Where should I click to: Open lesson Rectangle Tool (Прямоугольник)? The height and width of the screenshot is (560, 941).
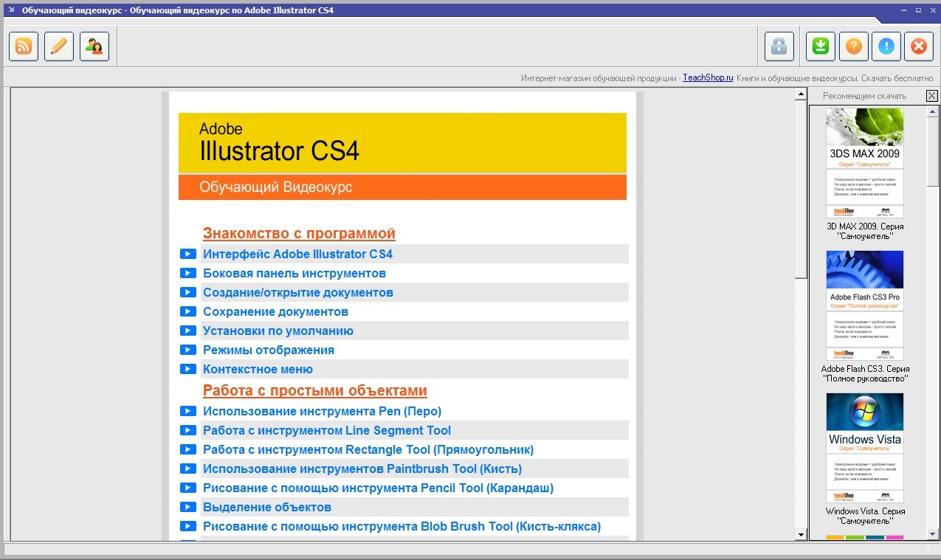tap(368, 449)
